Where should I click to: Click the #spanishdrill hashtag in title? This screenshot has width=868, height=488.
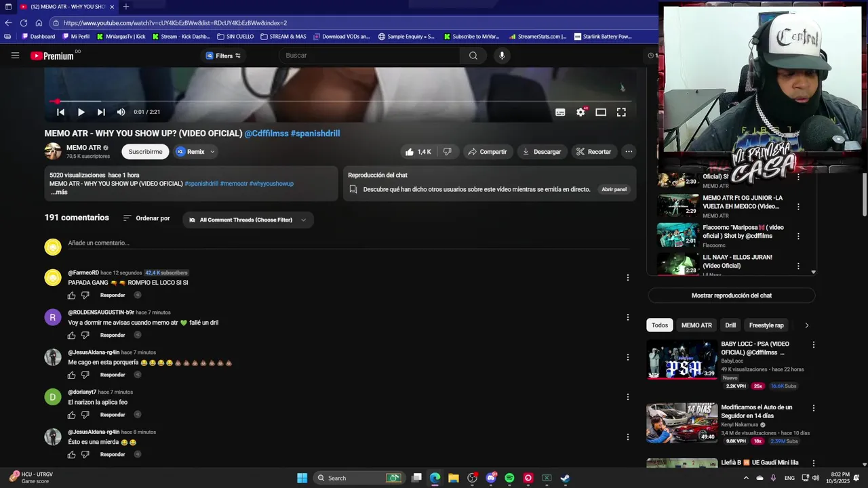[x=315, y=134]
